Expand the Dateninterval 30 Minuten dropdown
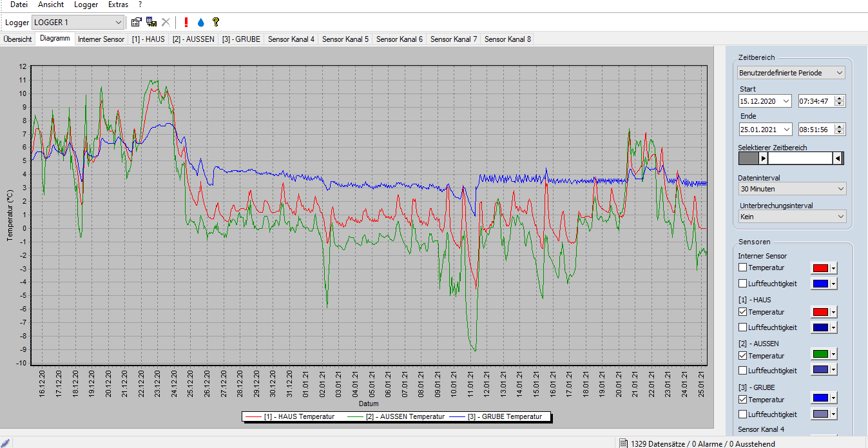Viewport: 868px width, 448px height. [792, 189]
